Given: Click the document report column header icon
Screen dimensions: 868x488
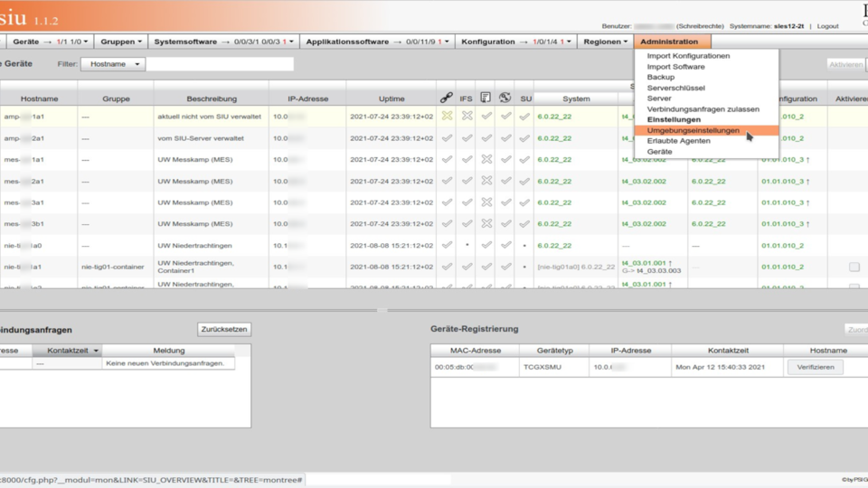Looking at the screenshot, I should pyautogui.click(x=486, y=98).
